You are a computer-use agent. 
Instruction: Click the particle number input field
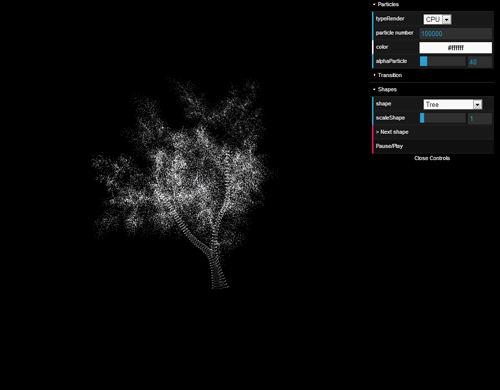point(455,33)
